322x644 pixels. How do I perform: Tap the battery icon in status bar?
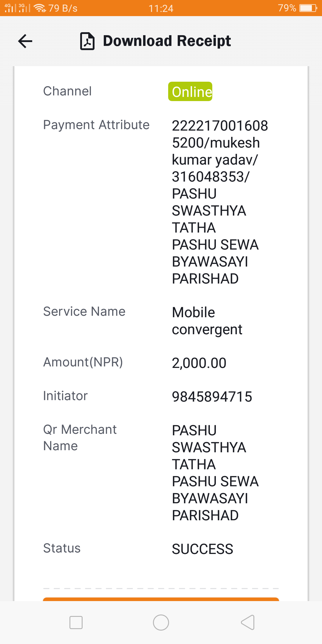[308, 8]
